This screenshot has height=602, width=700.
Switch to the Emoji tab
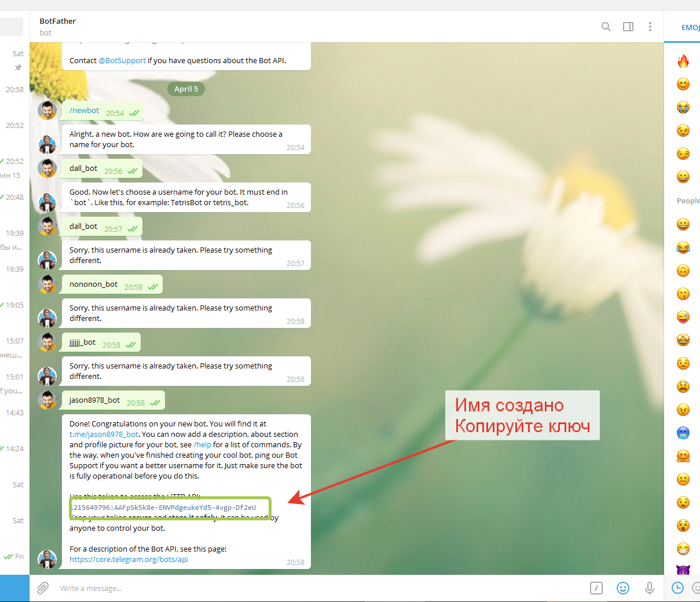[690, 27]
